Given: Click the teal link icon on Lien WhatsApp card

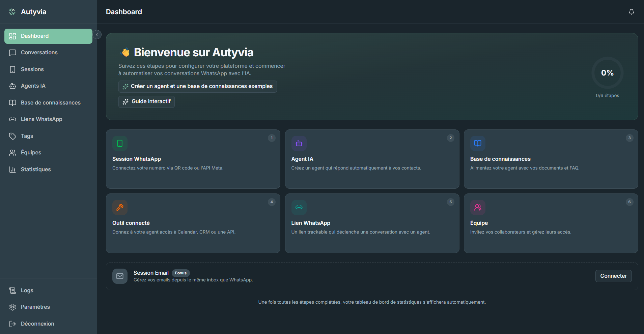Looking at the screenshot, I should click(299, 208).
